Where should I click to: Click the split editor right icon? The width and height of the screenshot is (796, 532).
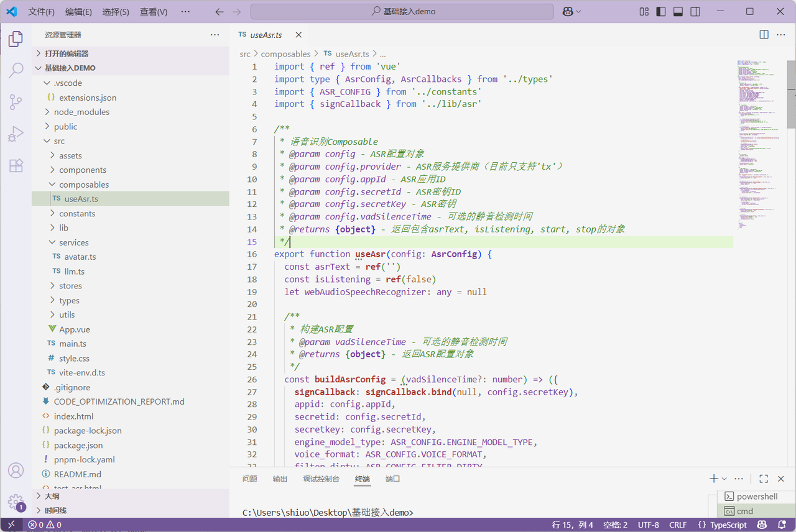point(764,35)
